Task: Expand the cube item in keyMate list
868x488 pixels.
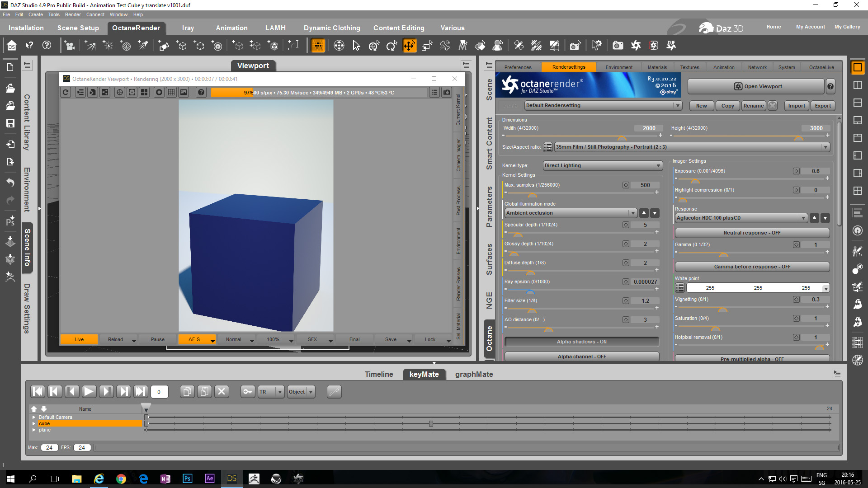Action: [x=34, y=423]
